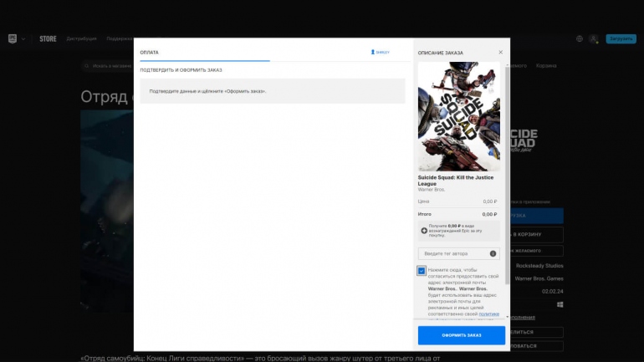Click the order summary scrollbar
The image size is (644, 362).
click(x=508, y=167)
